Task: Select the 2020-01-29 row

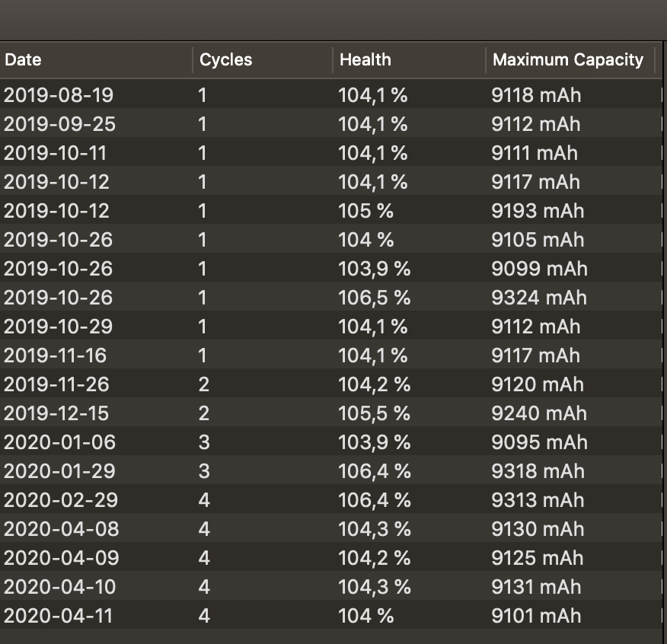Action: click(x=331, y=470)
